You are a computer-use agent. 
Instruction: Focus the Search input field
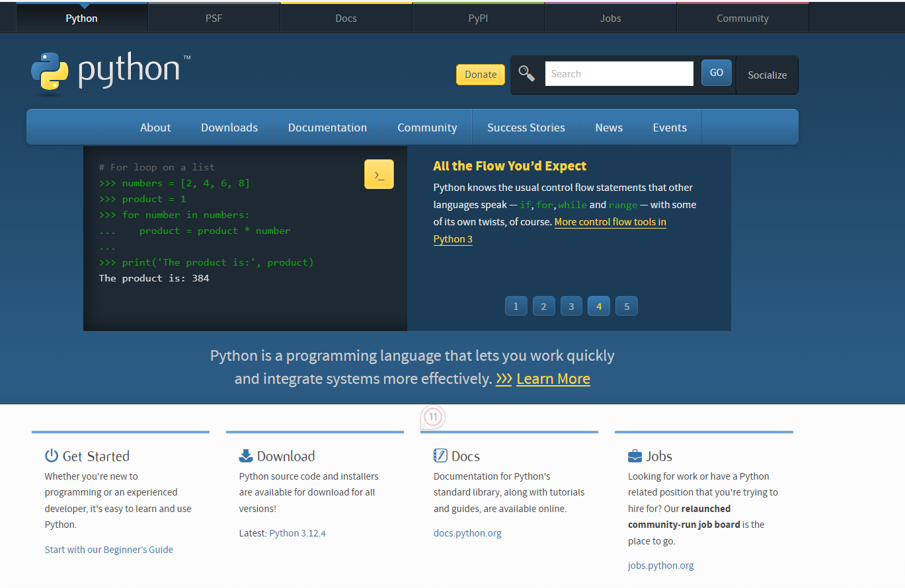click(619, 73)
